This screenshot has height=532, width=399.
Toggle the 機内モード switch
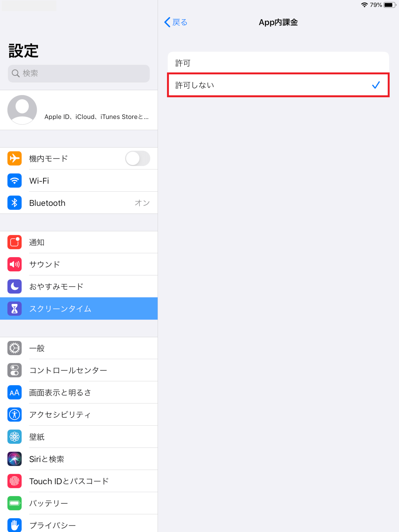(138, 158)
